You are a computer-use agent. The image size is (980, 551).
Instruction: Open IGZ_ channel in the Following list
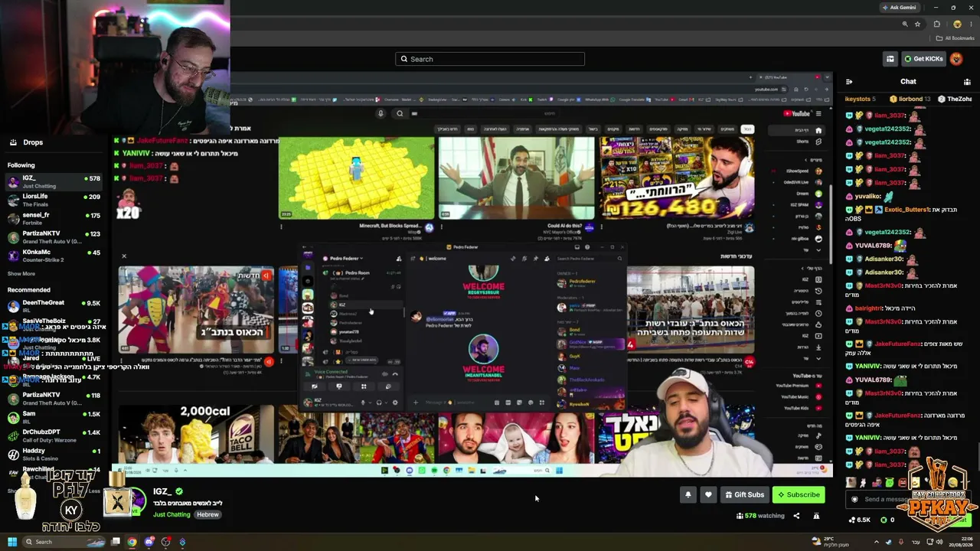coord(54,181)
